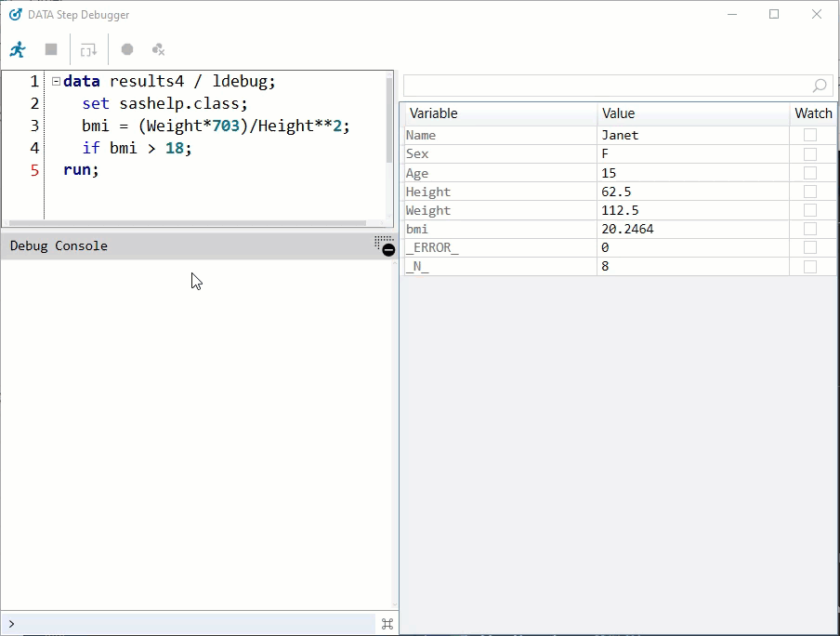Click line number 5 in the code editor
Image resolution: width=840 pixels, height=636 pixels.
[35, 169]
